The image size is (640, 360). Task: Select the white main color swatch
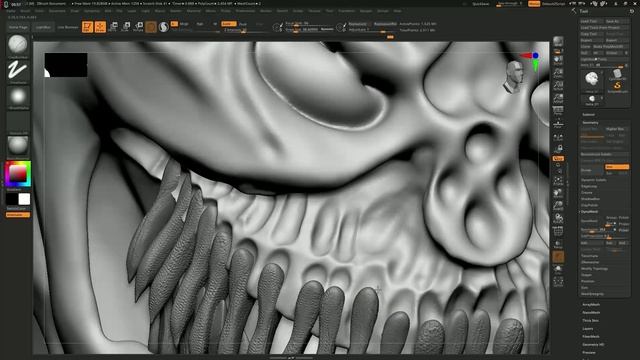(24, 199)
